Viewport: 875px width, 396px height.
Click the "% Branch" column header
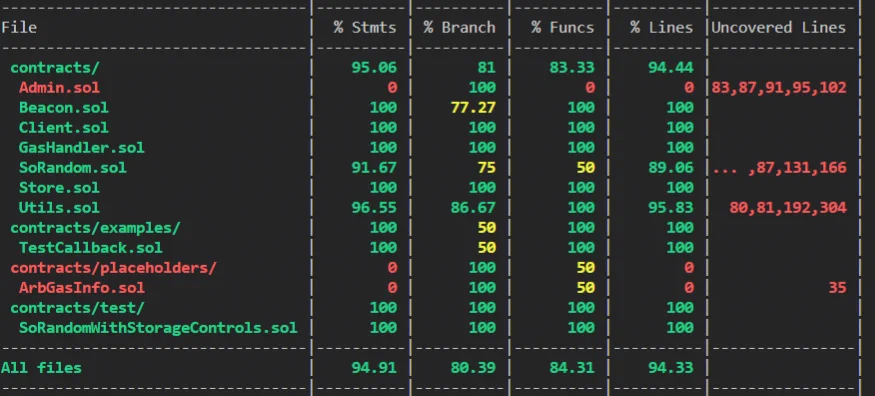(x=459, y=27)
